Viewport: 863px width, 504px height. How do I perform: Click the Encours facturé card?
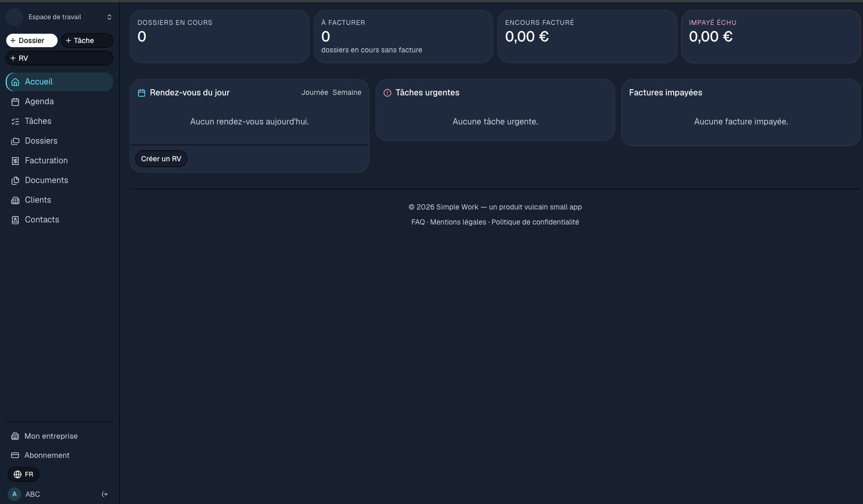pyautogui.click(x=587, y=37)
